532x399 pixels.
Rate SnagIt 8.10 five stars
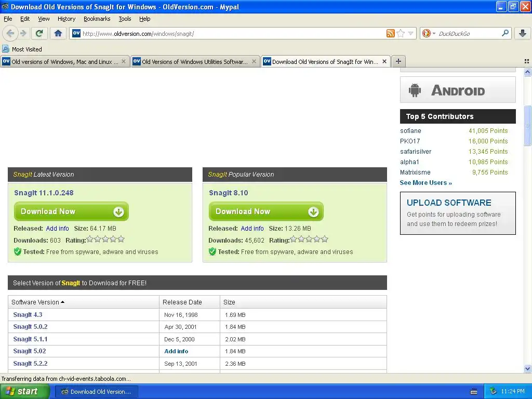click(x=325, y=239)
